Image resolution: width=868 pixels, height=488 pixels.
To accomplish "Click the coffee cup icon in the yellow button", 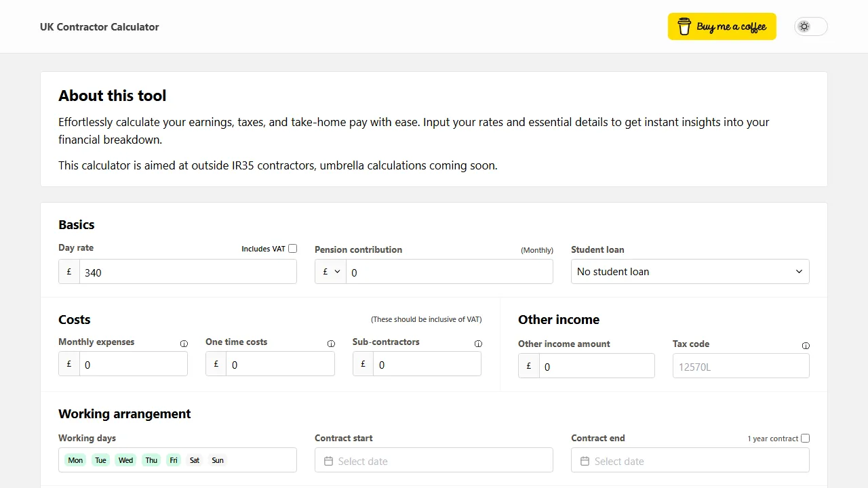I will click(x=686, y=26).
